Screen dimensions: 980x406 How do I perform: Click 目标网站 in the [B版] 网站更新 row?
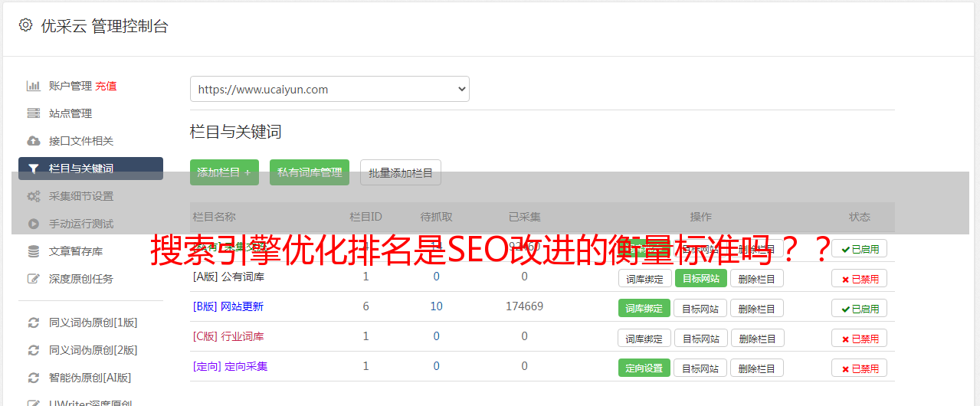click(701, 309)
